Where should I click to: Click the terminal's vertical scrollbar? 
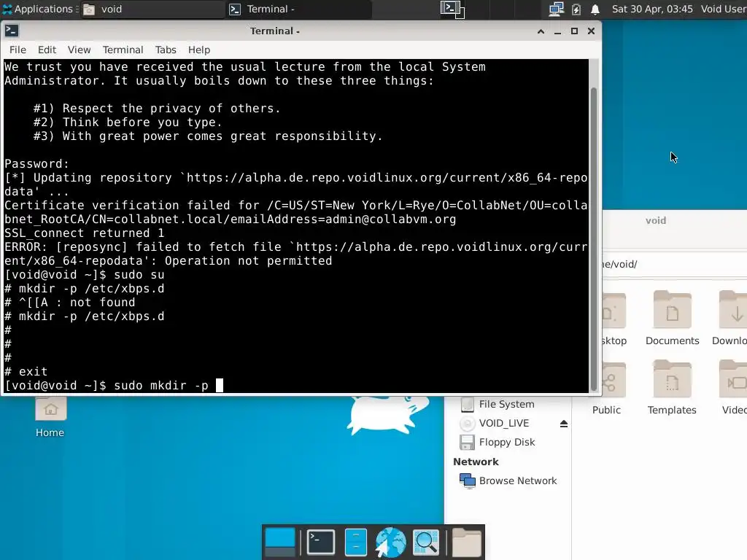594,239
